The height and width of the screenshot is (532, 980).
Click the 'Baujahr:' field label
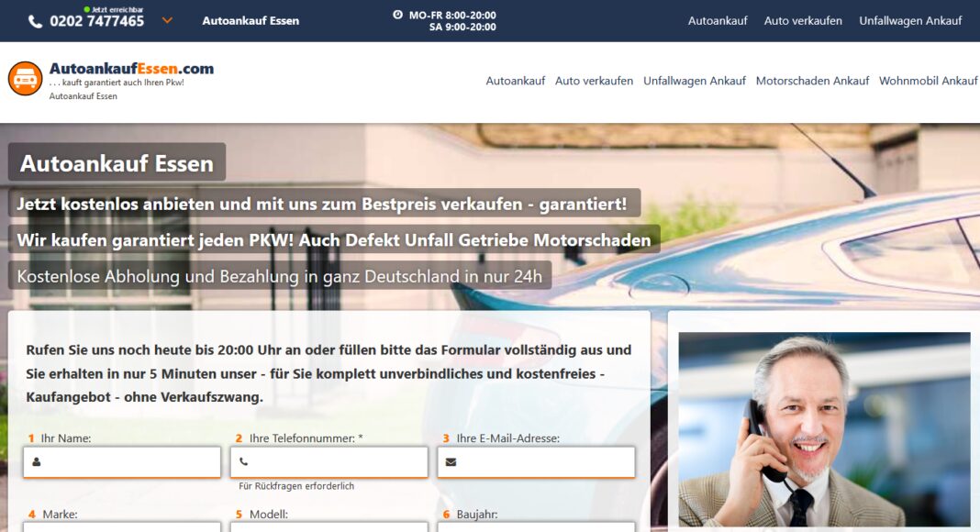click(477, 515)
